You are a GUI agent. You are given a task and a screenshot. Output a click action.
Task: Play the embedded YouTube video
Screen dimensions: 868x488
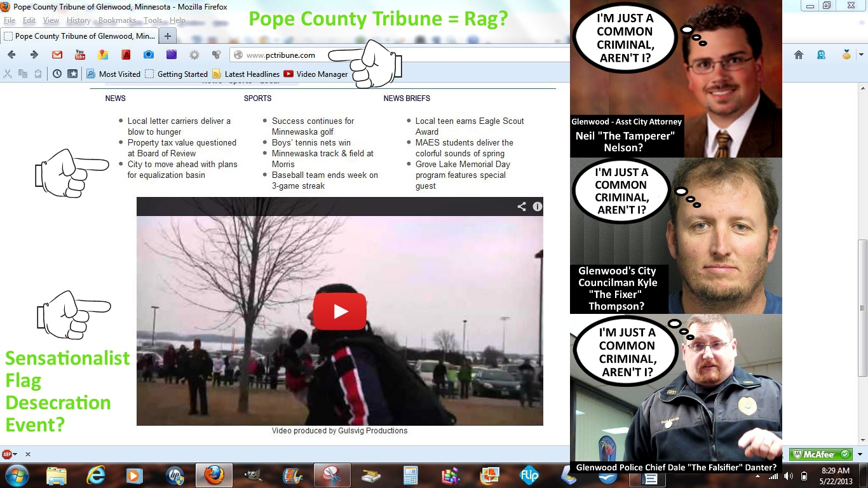pos(340,311)
